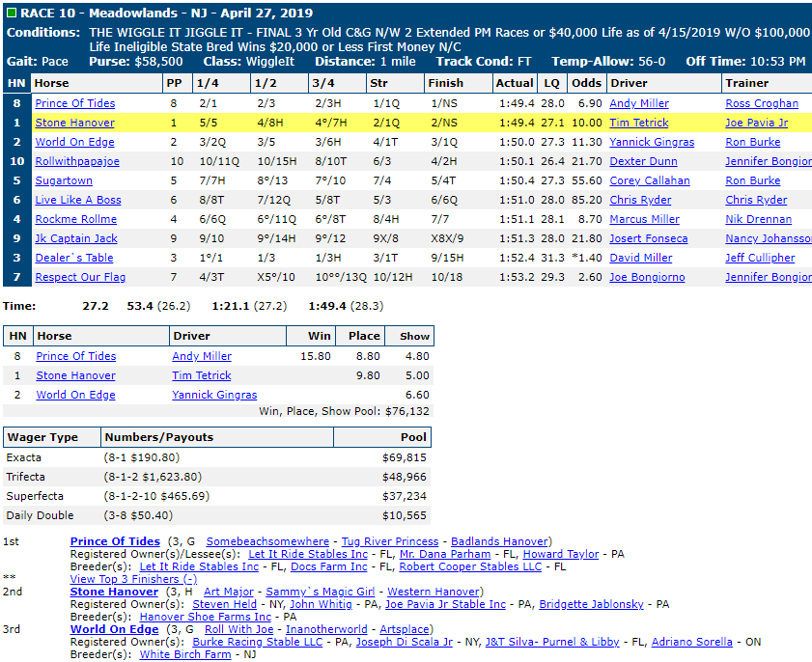Open Ron Burke trainer link in Sugartown row
The image size is (812, 662).
753,180
